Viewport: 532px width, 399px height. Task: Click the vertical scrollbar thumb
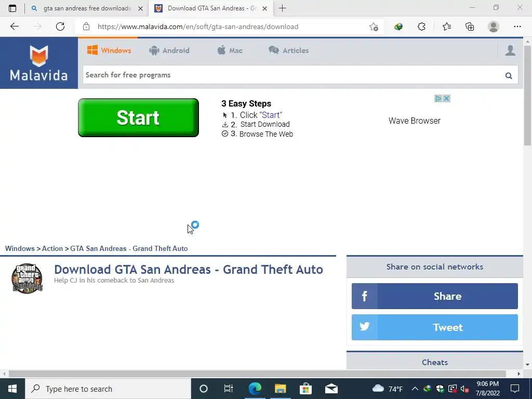click(x=527, y=95)
